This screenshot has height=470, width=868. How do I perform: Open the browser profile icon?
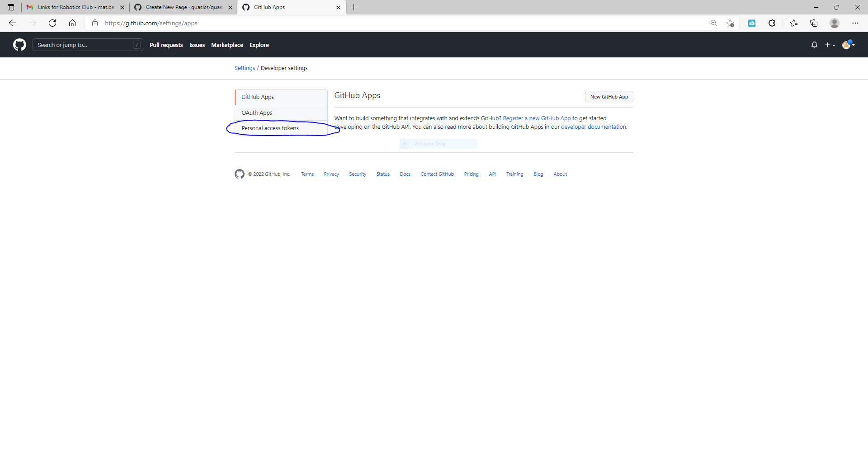[835, 23]
